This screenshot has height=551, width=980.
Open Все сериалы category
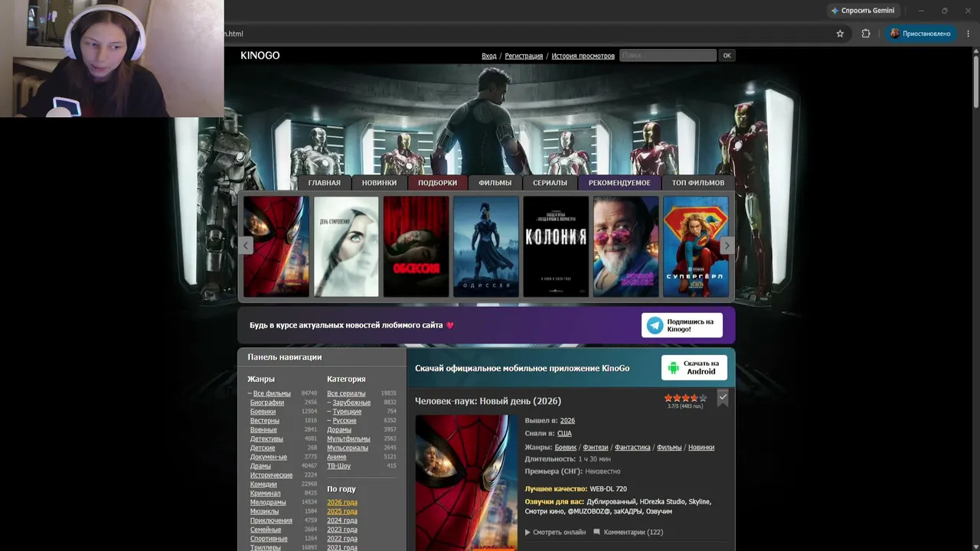346,393
